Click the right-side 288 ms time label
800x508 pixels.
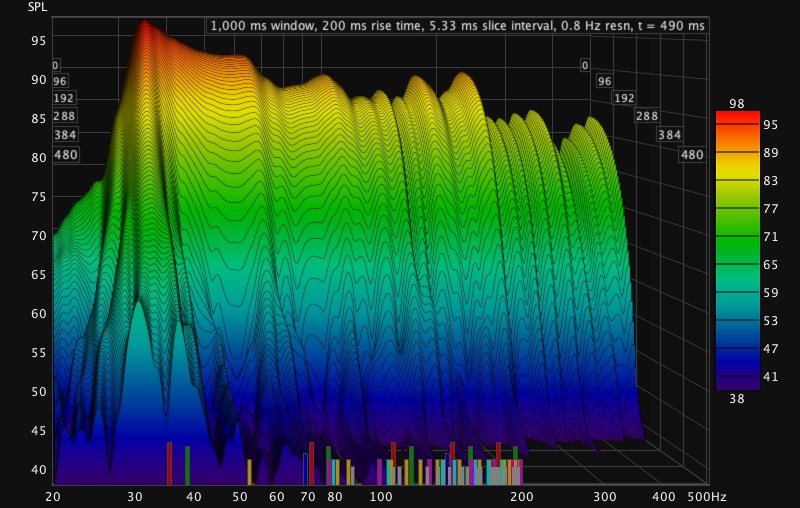(x=647, y=116)
